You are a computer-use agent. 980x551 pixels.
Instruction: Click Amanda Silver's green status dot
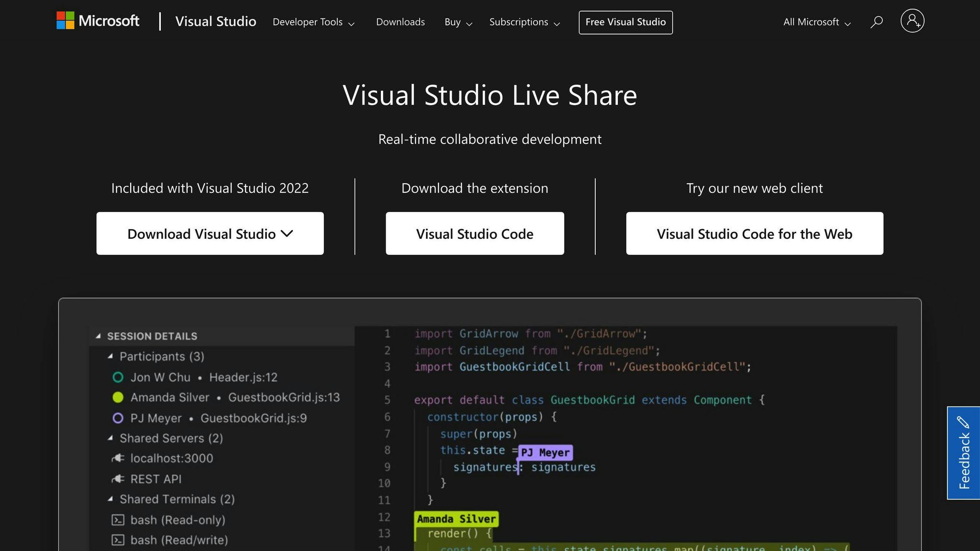(118, 397)
